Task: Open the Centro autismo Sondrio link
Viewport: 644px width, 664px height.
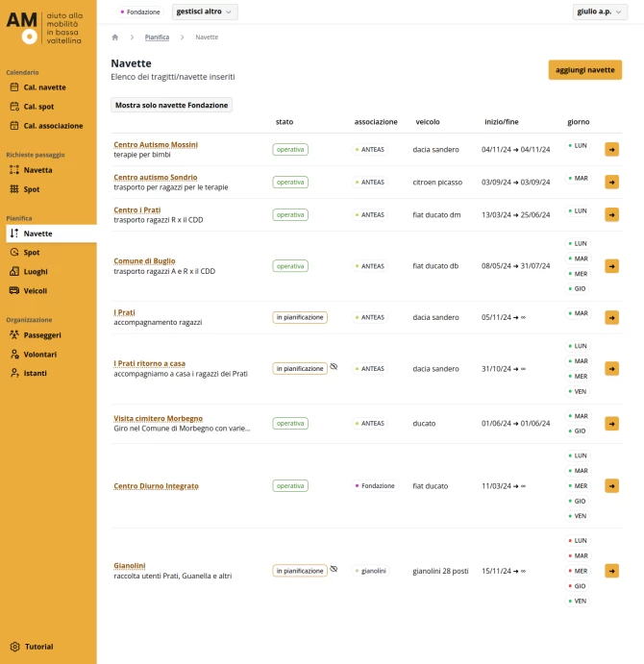Action: pyautogui.click(x=155, y=177)
